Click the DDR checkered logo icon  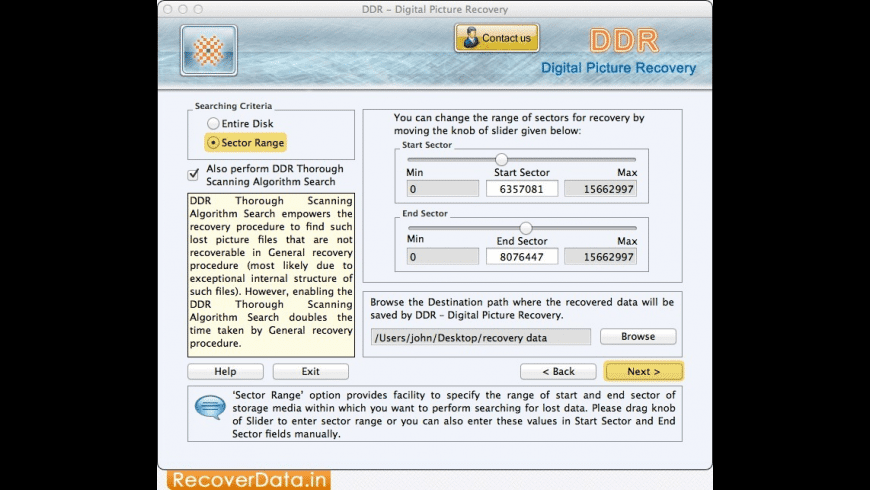[209, 50]
